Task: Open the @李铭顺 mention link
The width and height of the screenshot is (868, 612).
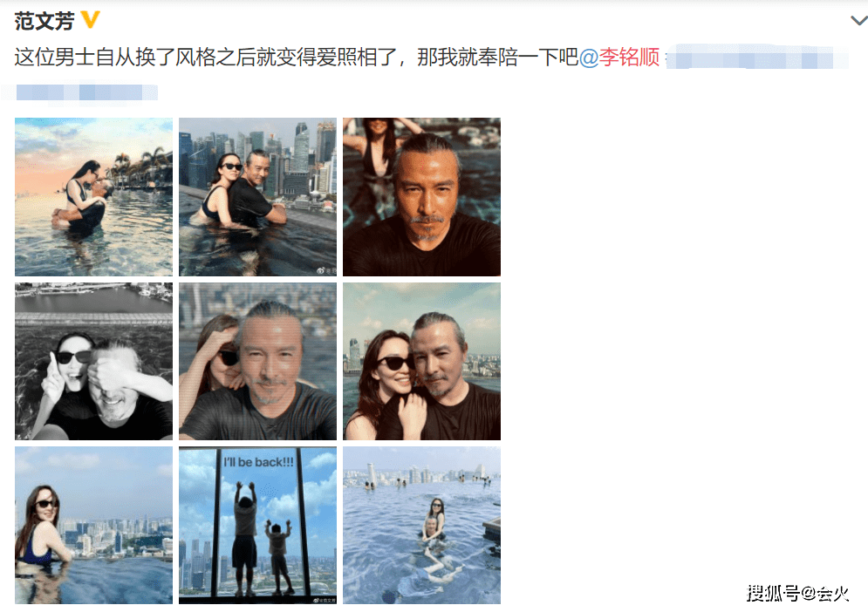Action: 619,57
